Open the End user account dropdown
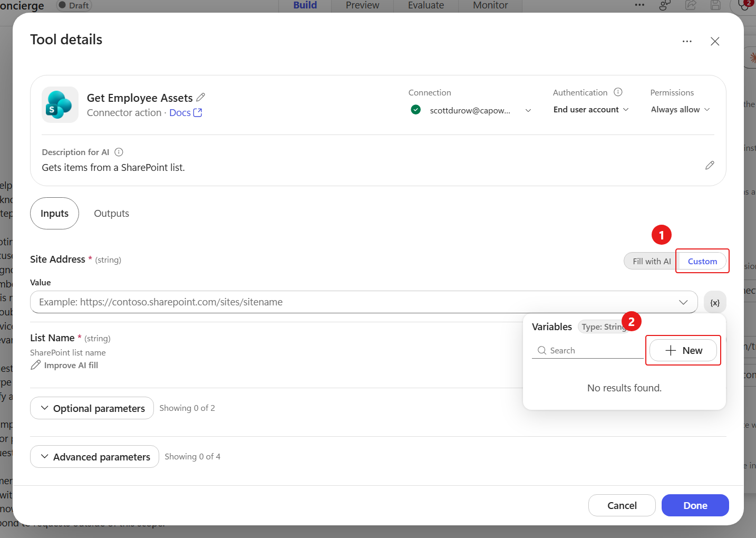Viewport: 756px width, 538px height. (591, 110)
